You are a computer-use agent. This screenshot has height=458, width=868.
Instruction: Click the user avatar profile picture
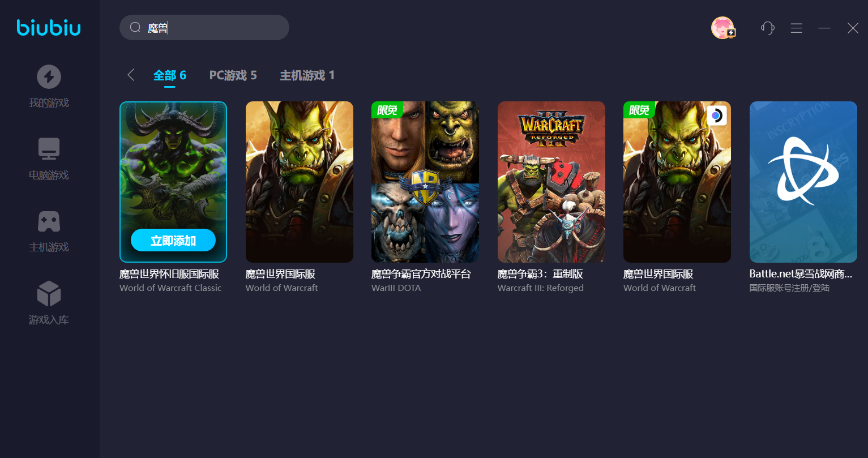click(x=722, y=28)
